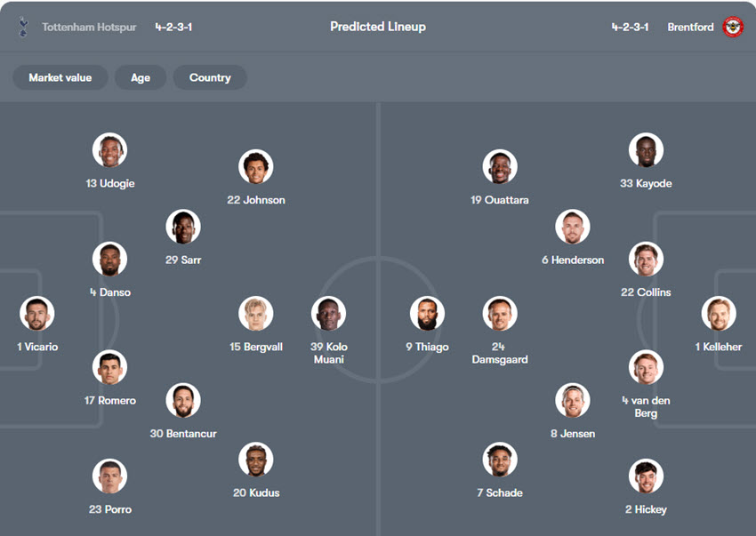Select the Predicted Lineup heading
756x536 pixels.
point(378,27)
